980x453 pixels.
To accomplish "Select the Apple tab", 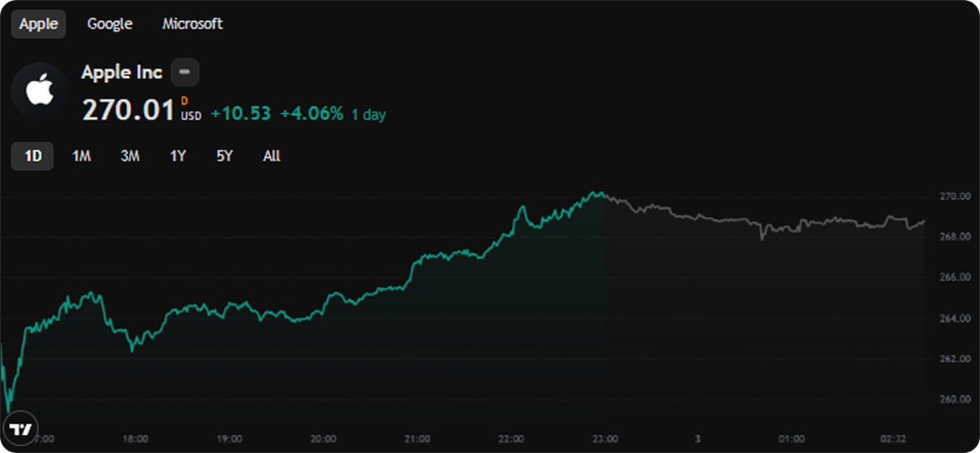I will (x=38, y=24).
